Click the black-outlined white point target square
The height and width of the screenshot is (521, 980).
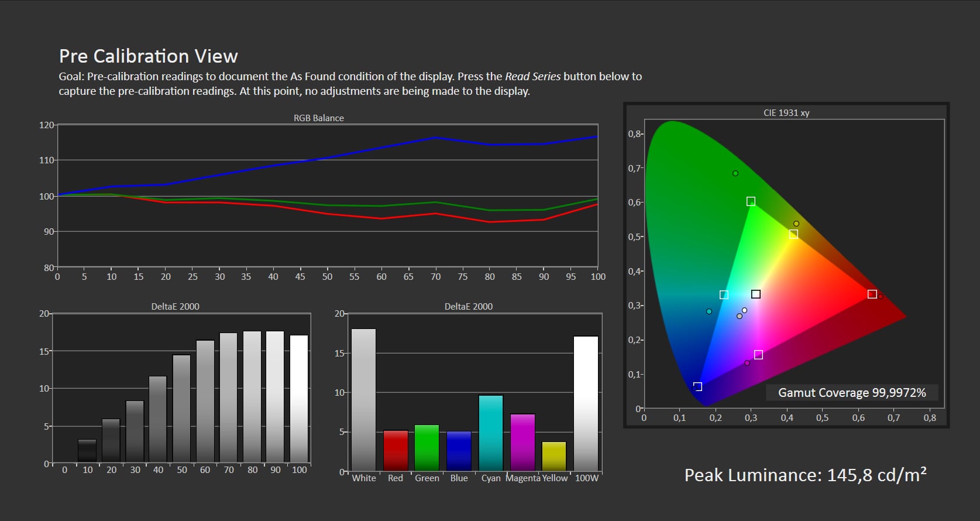click(x=756, y=294)
